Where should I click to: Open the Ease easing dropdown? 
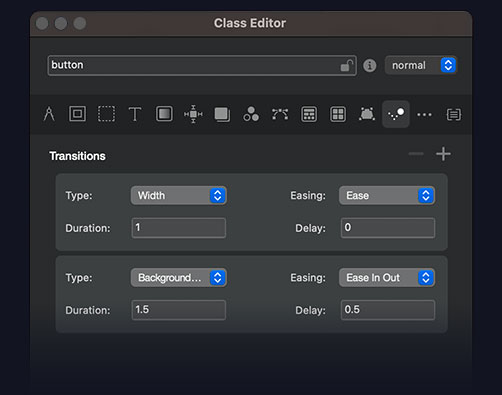tap(387, 195)
